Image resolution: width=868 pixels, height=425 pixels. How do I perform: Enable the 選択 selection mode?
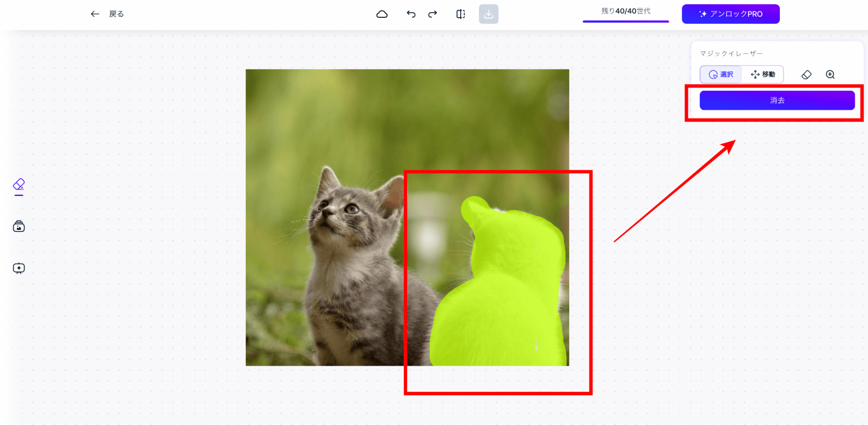(x=721, y=75)
